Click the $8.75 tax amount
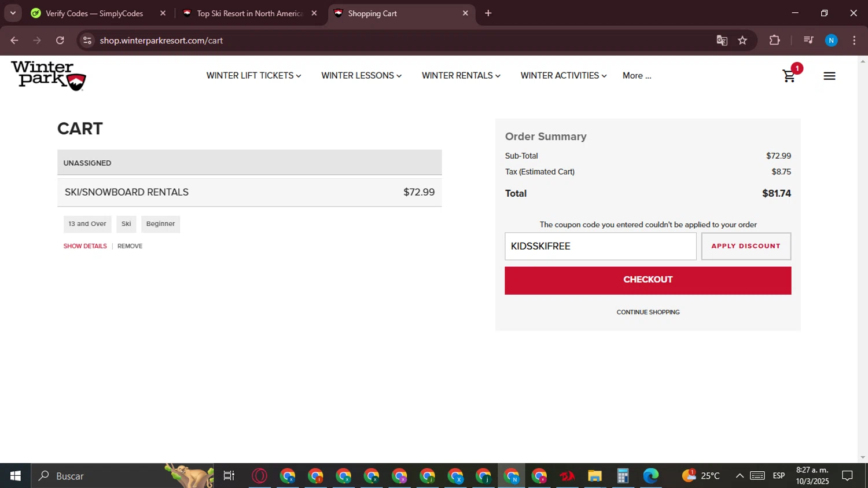 pyautogui.click(x=781, y=172)
